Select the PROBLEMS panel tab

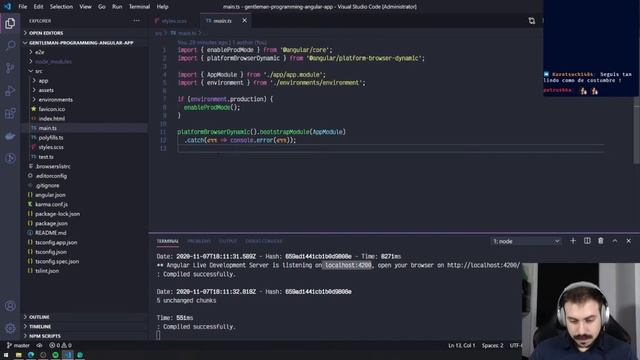[199, 241]
